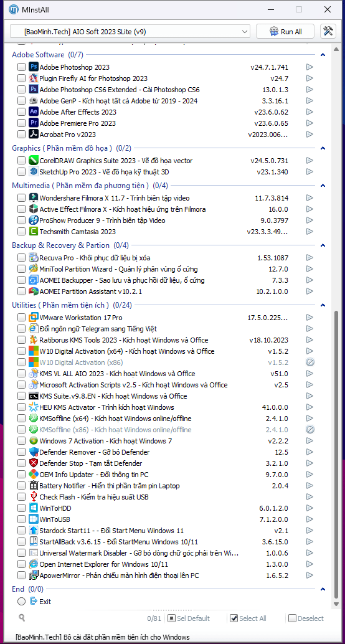Run installer arrow for WinToUSB

[310, 519]
